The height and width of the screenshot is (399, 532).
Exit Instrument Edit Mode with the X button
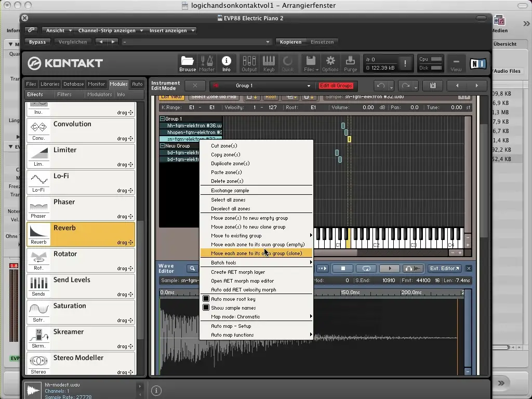195,86
